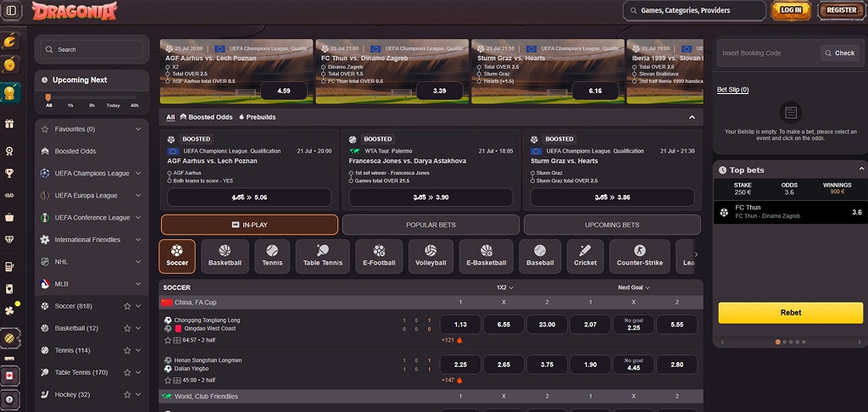The height and width of the screenshot is (412, 868).
Task: Select the Soccer sport icon tile
Action: click(x=177, y=256)
